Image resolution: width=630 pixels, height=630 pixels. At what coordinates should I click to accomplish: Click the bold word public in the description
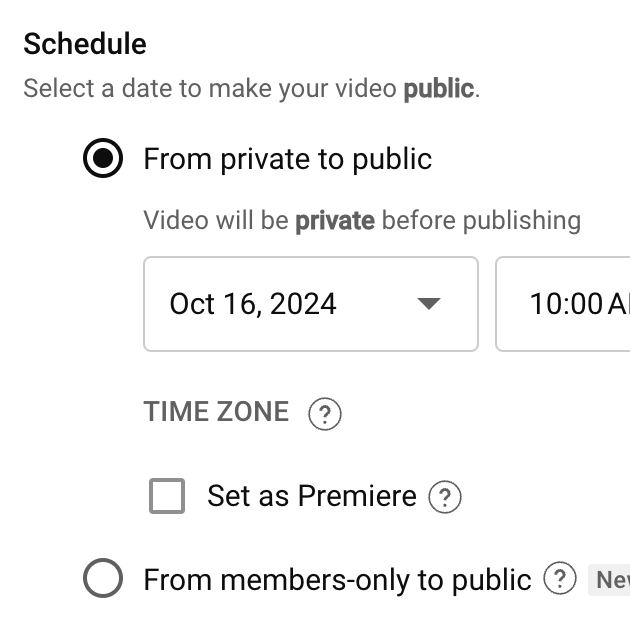(x=438, y=88)
